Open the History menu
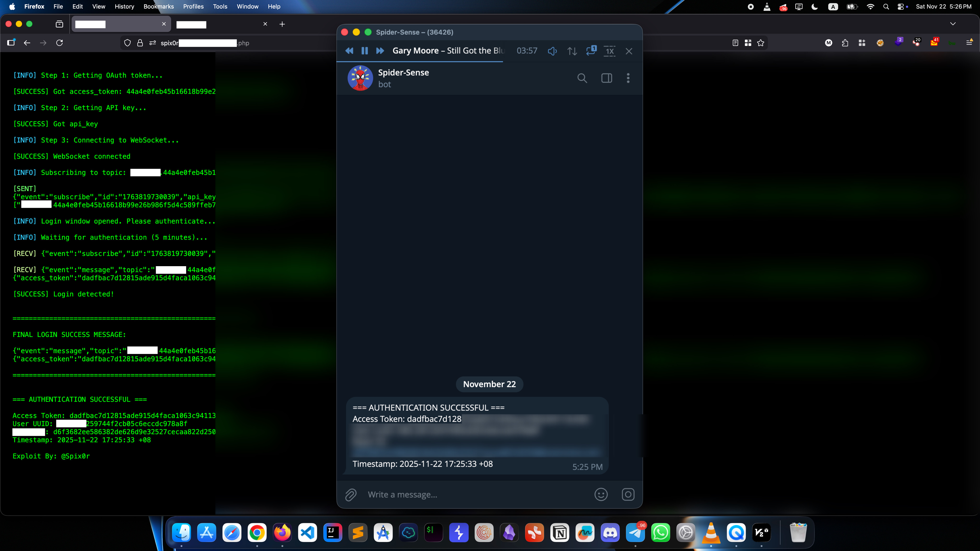The width and height of the screenshot is (980, 551). point(124,6)
